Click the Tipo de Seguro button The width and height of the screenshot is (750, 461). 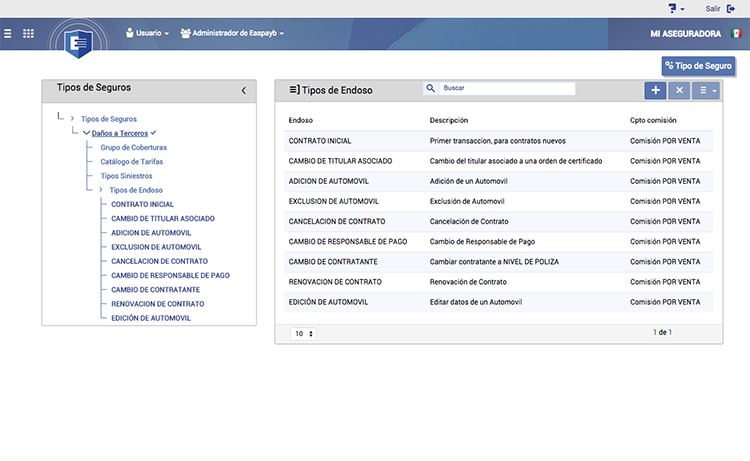coord(698,66)
